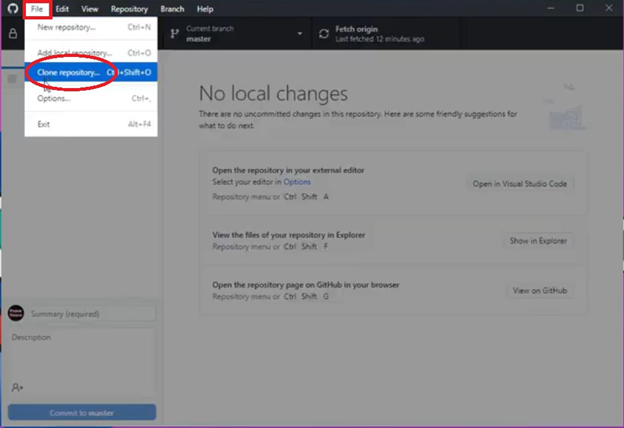Follow the Options link for editor selection
This screenshot has width=624, height=428.
(x=297, y=182)
